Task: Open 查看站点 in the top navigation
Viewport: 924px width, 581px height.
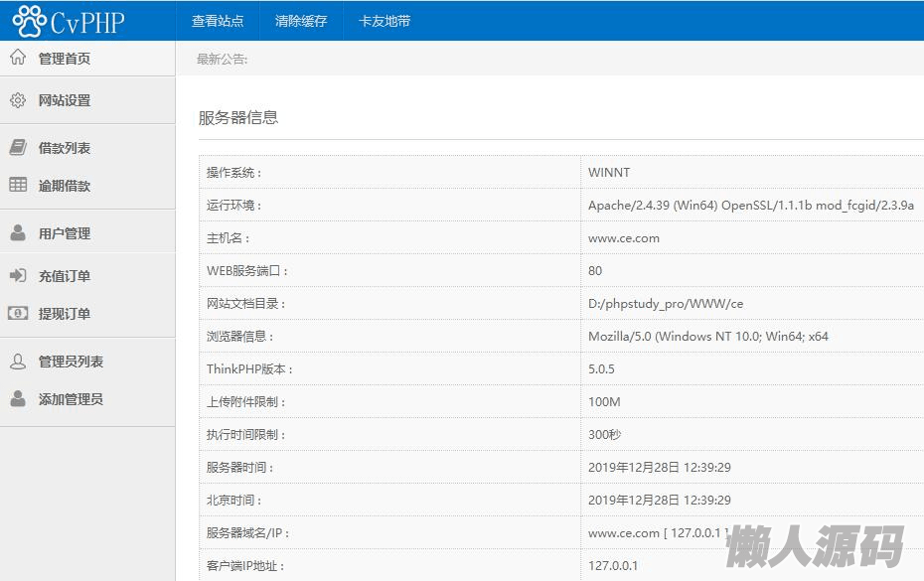Action: [x=218, y=21]
